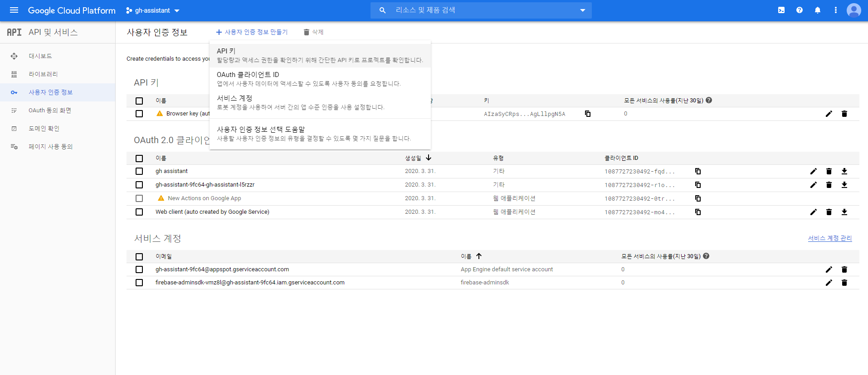Show notifications bell
This screenshot has width=868, height=375.
818,10
